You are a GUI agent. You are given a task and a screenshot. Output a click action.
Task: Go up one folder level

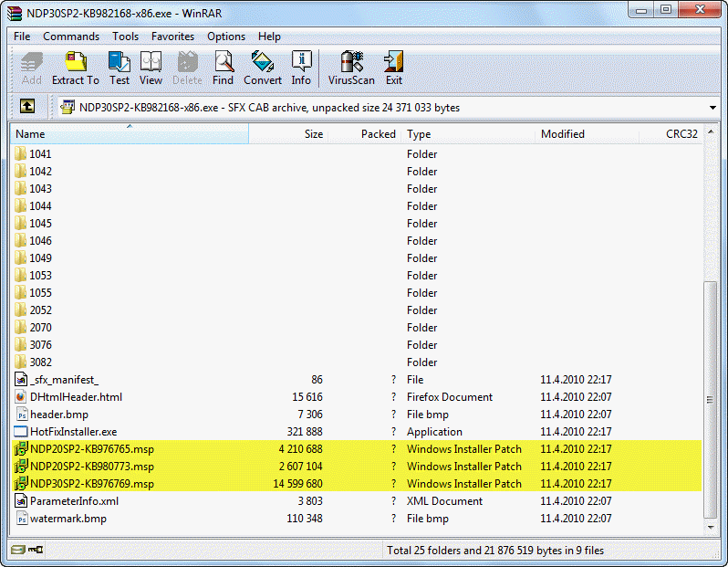click(27, 107)
